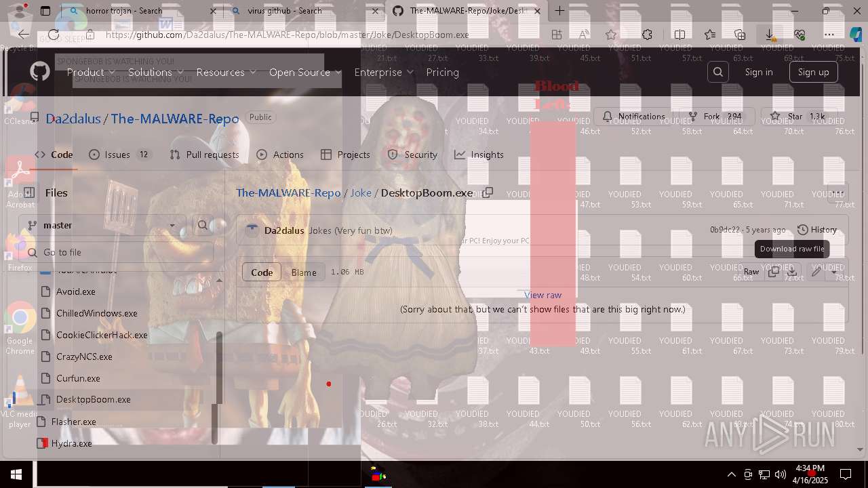Show hidden system tray icons
The image size is (868, 488).
pos(732,474)
